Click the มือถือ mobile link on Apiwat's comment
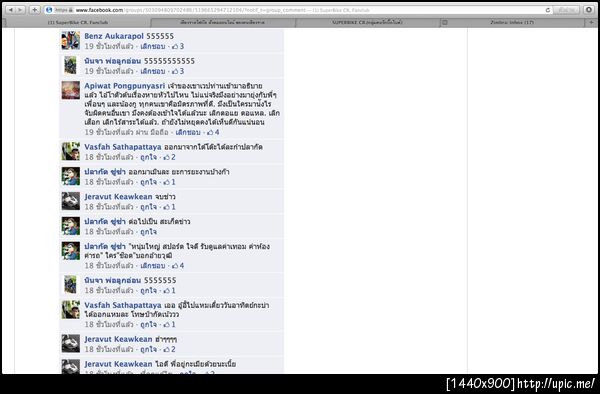 159,132
